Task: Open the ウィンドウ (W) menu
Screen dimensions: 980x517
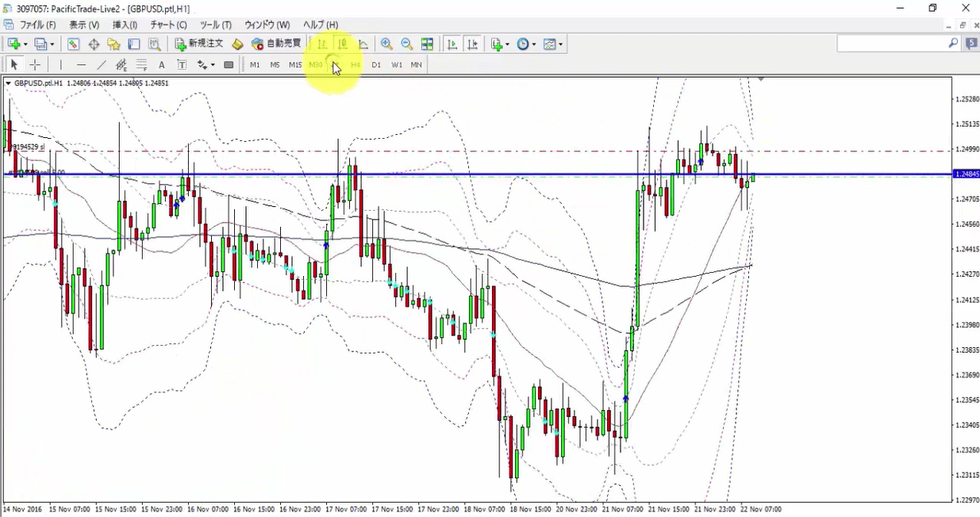Action: tap(267, 25)
